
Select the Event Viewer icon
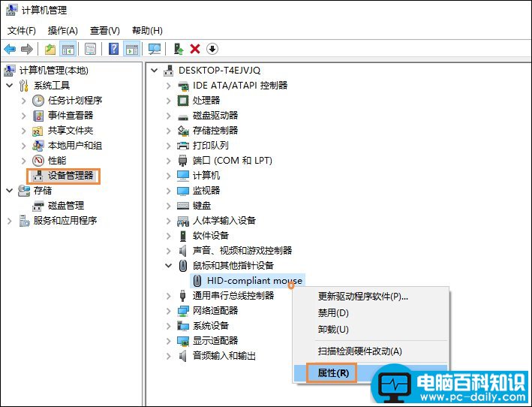(x=38, y=116)
